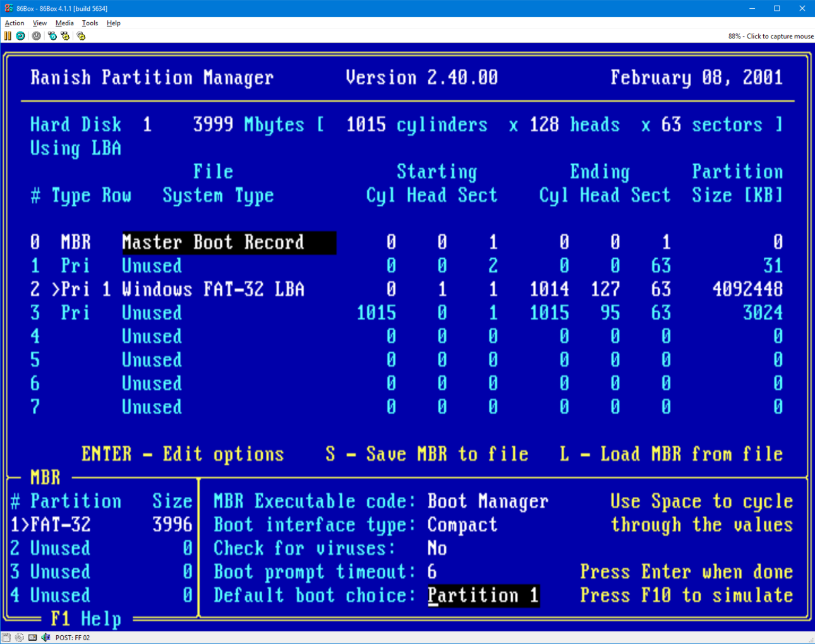Open the View menu

(x=40, y=23)
